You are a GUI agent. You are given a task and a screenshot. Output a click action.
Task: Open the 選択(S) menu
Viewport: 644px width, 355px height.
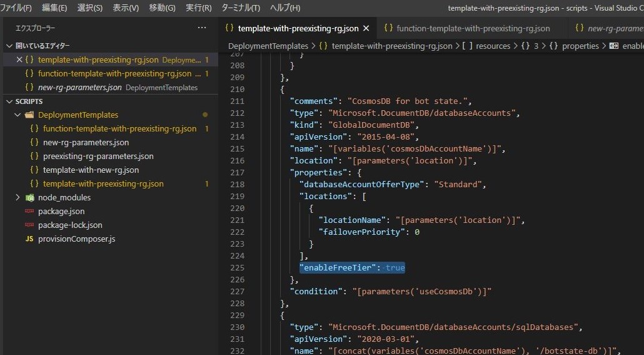coord(90,8)
